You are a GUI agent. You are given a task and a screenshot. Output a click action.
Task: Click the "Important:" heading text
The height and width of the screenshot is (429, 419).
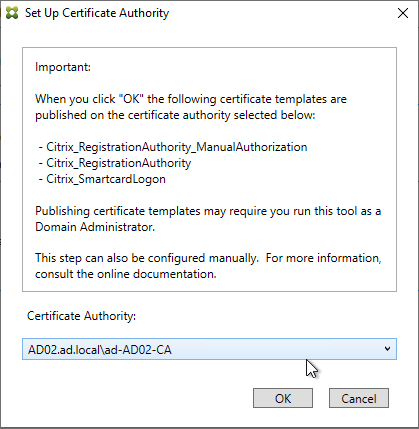click(x=63, y=67)
